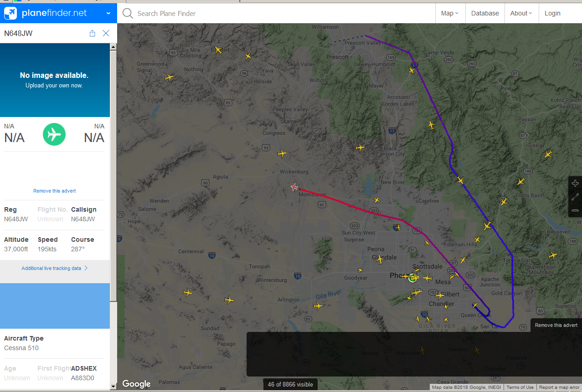Viewport: 582px width, 392px height.
Task: Select the plane on the I-17 shield near Sun City West
Action: tap(397, 227)
